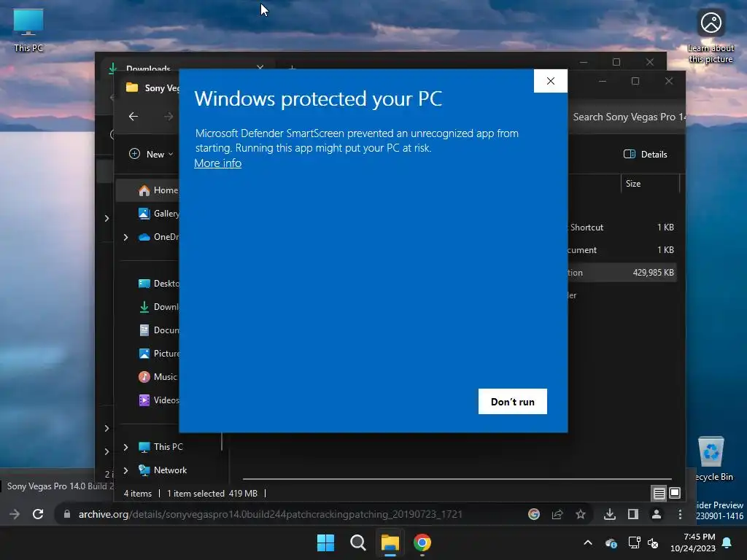Screen dimensions: 747x560
Task: Click the Size column header
Action: (650, 183)
